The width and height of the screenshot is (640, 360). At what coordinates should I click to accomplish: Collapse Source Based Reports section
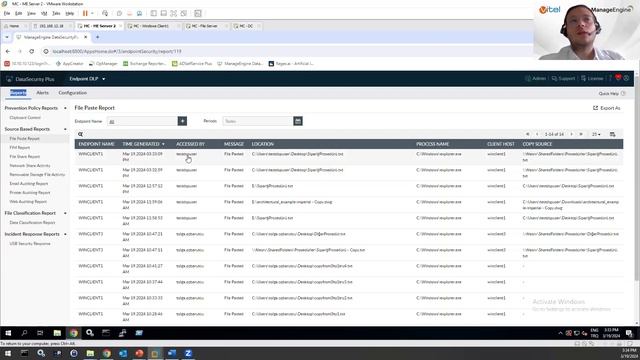(x=65, y=129)
